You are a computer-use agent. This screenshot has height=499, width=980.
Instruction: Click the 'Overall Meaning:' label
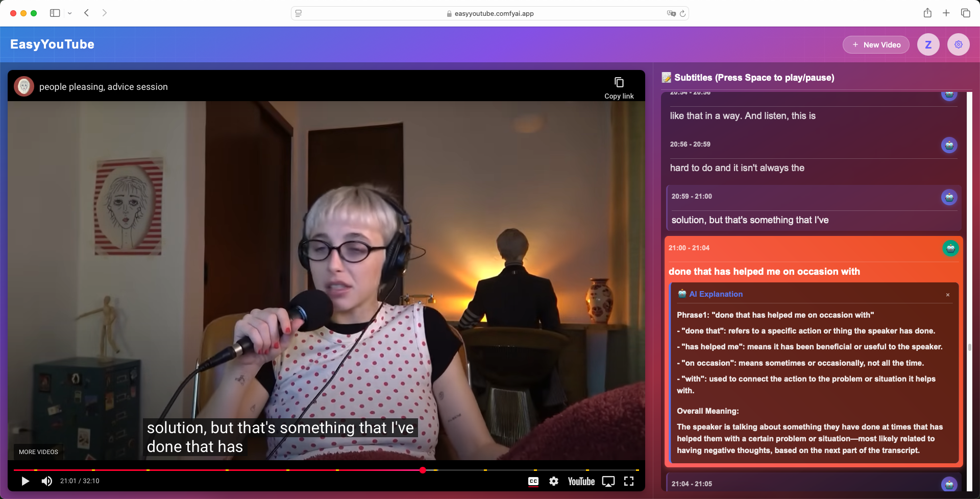[707, 411]
